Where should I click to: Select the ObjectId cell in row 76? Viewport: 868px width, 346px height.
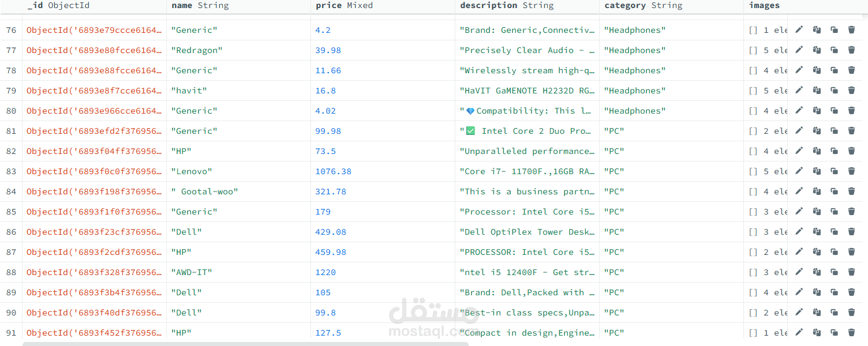[94, 30]
